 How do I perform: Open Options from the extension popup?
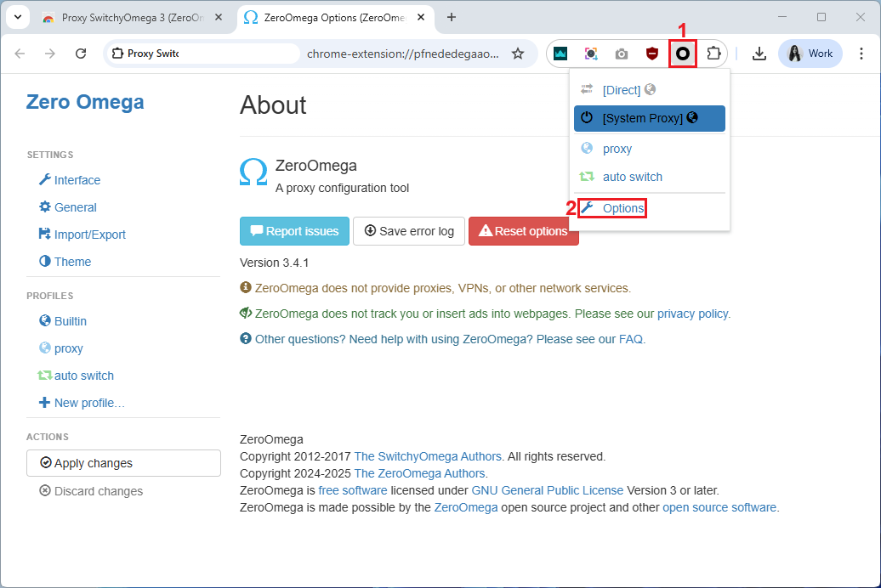click(622, 208)
